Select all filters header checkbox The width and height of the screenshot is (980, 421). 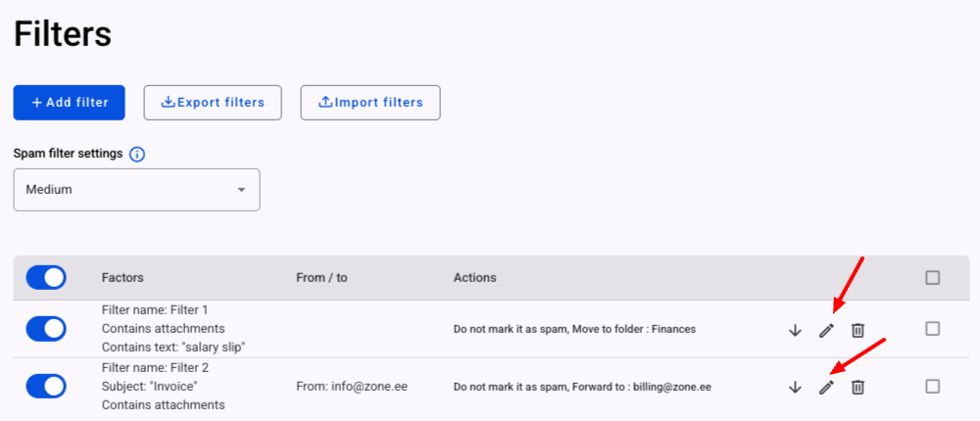pyautogui.click(x=933, y=278)
